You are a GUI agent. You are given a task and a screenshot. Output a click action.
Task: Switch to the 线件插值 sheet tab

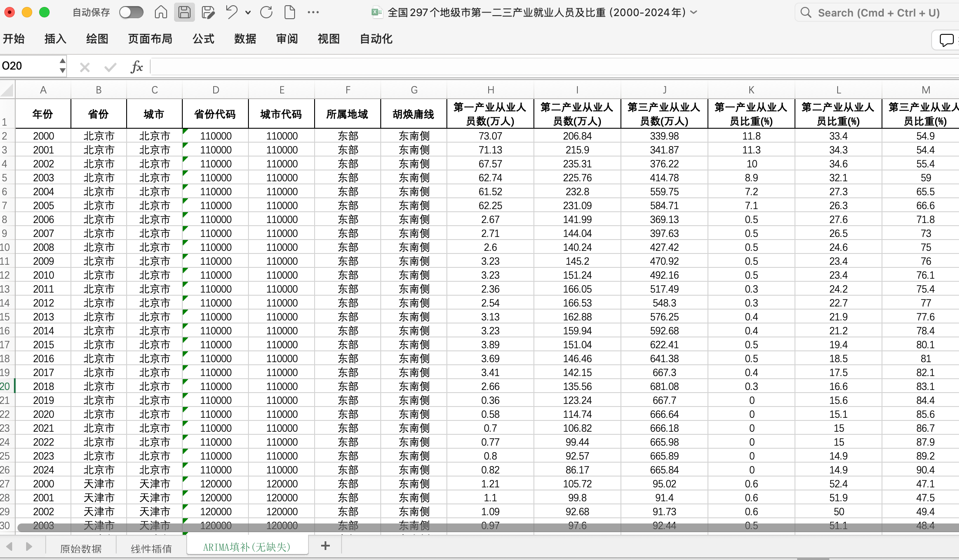(151, 548)
